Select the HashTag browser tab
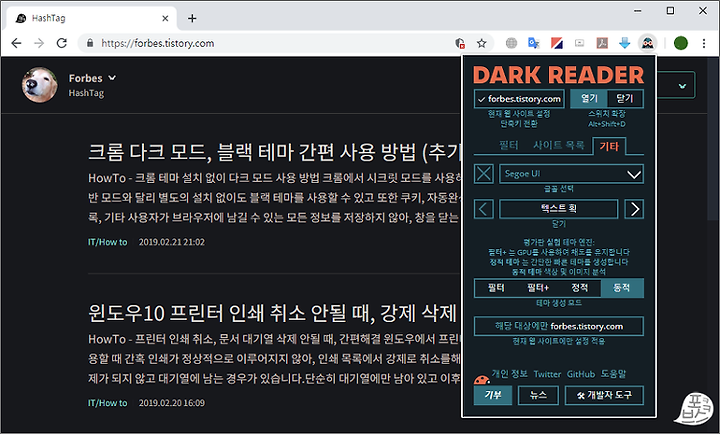 [92, 18]
